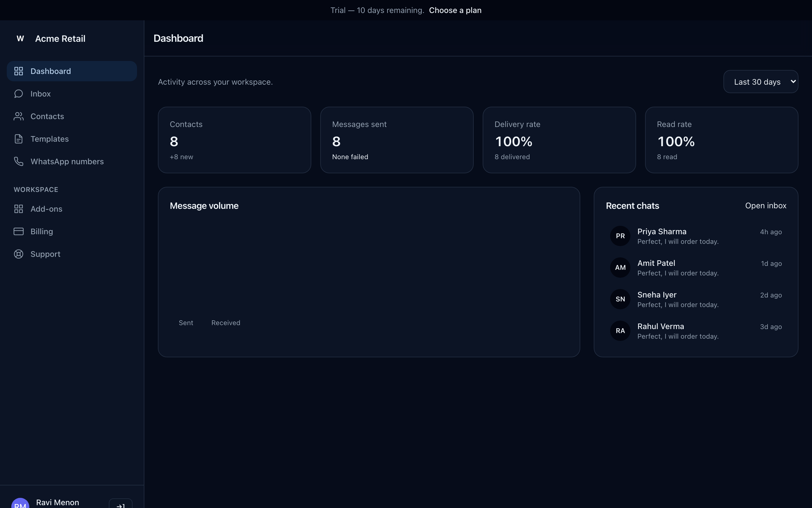The image size is (812, 508).
Task: Open the Templates page
Action: click(72, 139)
